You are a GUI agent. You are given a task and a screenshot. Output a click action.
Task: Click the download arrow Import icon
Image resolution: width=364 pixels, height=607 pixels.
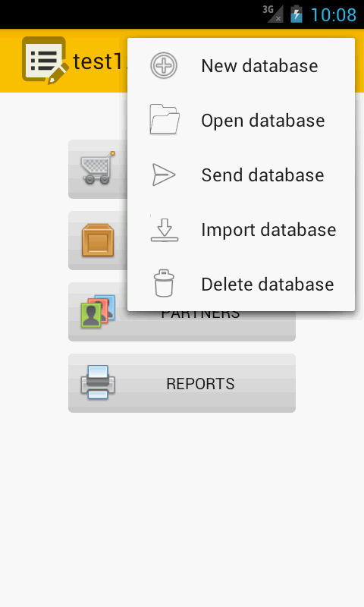click(x=165, y=230)
